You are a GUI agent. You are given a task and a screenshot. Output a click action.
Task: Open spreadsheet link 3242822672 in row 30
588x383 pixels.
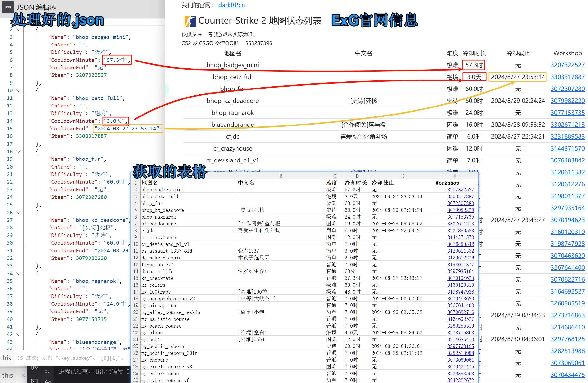461,380
